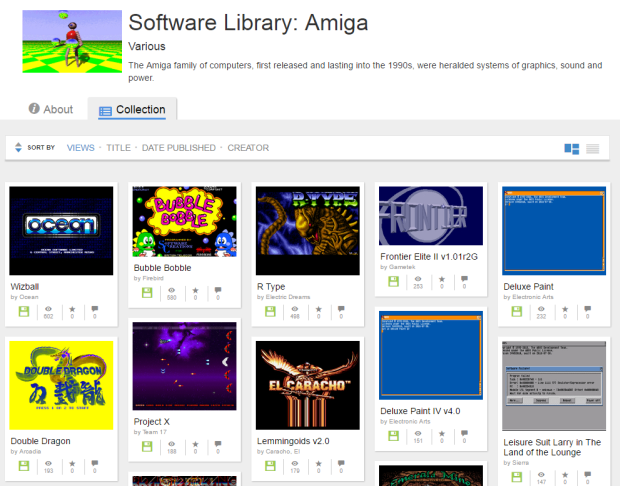
Task: Click Wizball's views eye icon
Action: [48, 309]
